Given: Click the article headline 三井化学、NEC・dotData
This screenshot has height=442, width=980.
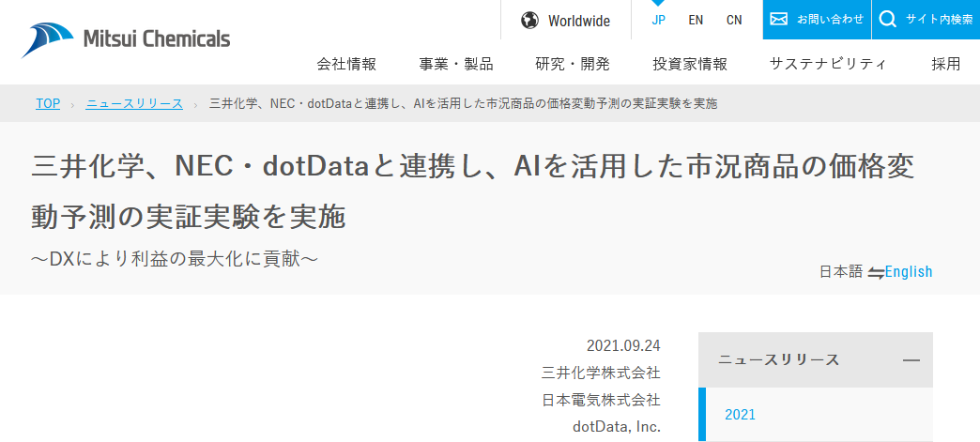Looking at the screenshot, I should pos(473,192).
